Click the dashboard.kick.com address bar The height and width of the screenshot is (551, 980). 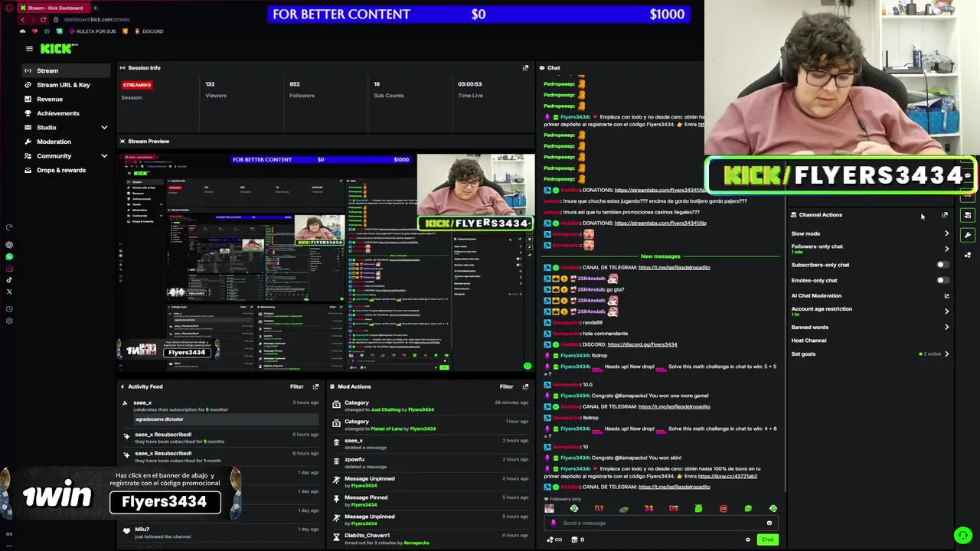click(x=96, y=19)
